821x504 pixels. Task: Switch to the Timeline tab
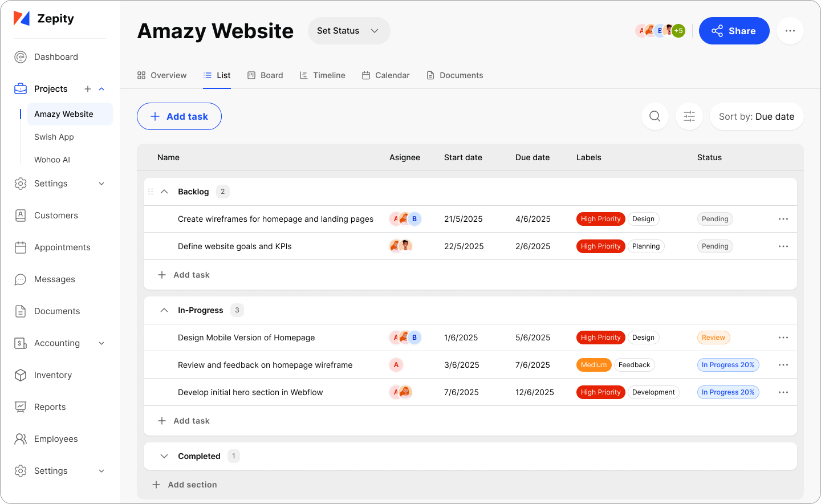tap(323, 75)
